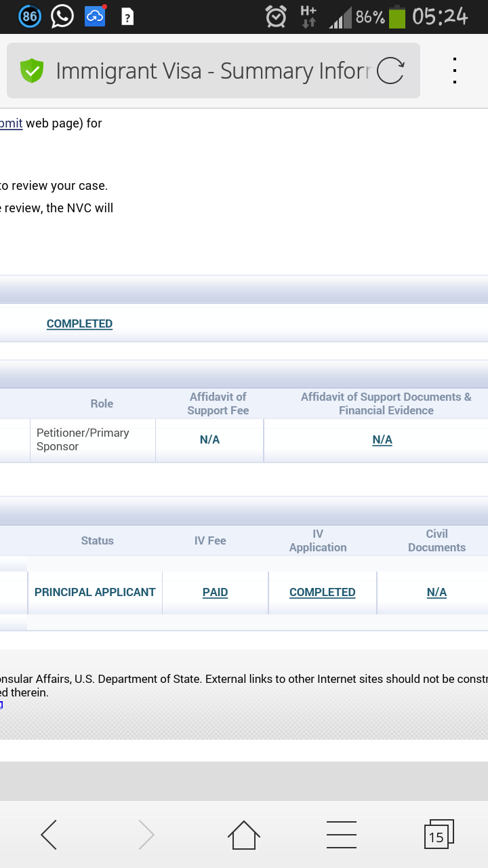Tap the battery indicator in status bar

coord(397,16)
